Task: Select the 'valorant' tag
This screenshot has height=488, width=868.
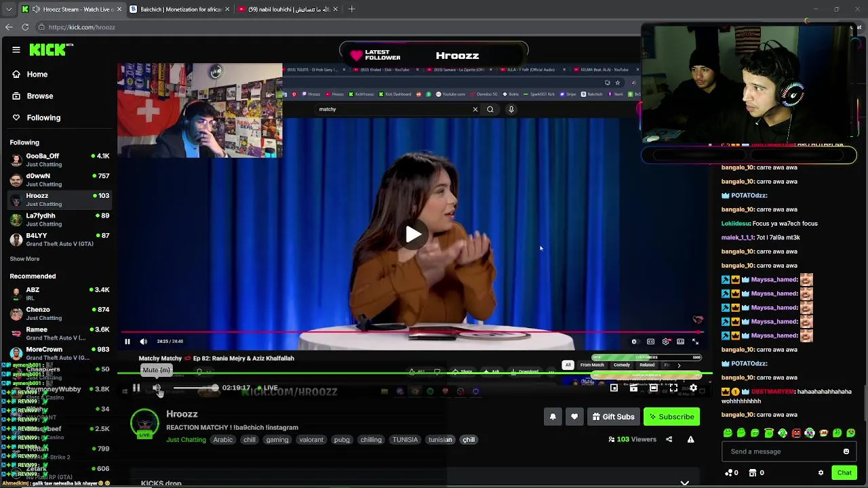Action: 311,440
